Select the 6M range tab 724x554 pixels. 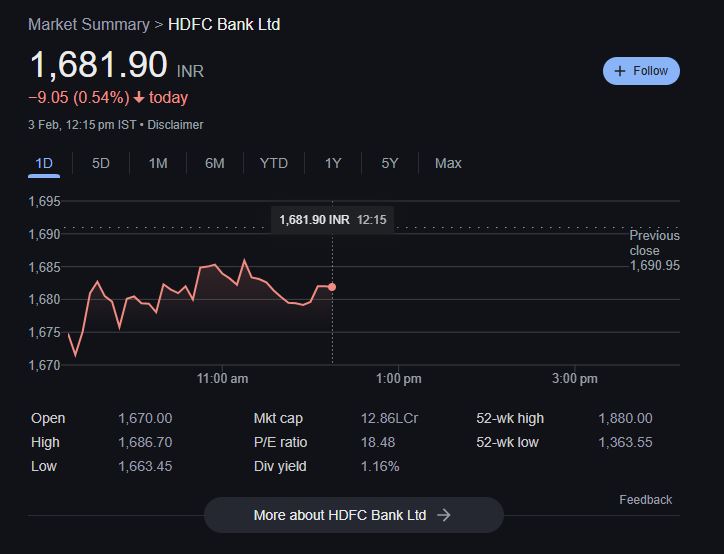click(x=215, y=163)
